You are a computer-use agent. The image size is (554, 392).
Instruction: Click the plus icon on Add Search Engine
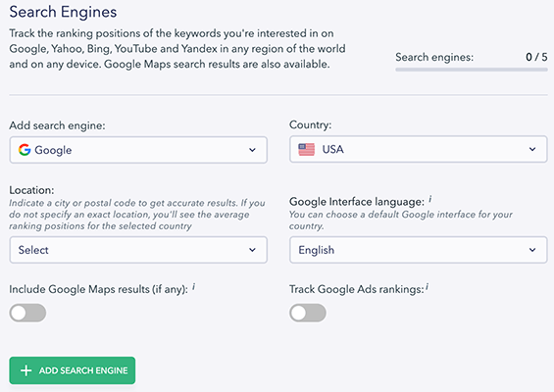tap(25, 370)
